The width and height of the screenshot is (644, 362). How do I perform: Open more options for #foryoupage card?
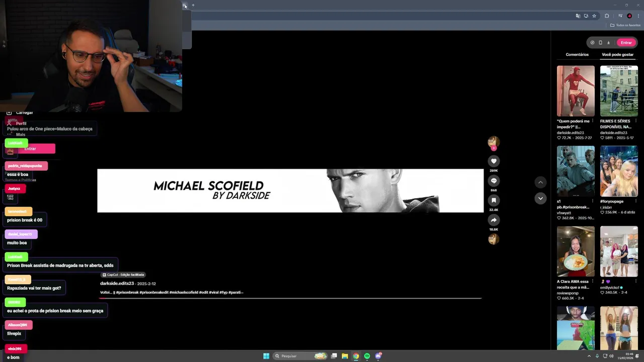(x=636, y=201)
